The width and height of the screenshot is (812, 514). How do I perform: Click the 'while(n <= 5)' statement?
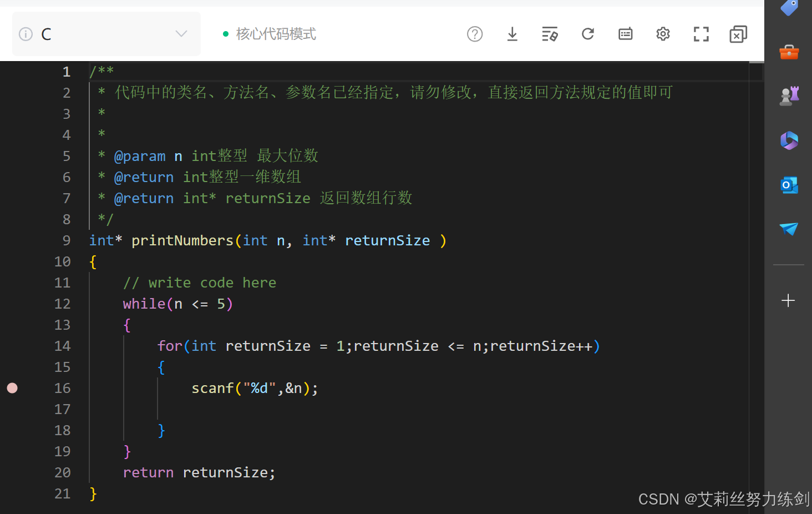(177, 304)
